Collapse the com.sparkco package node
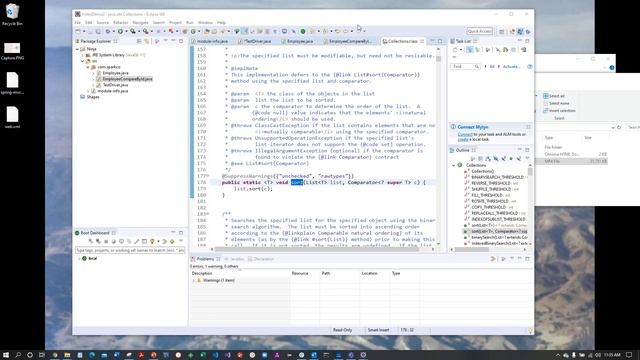 click(x=87, y=67)
